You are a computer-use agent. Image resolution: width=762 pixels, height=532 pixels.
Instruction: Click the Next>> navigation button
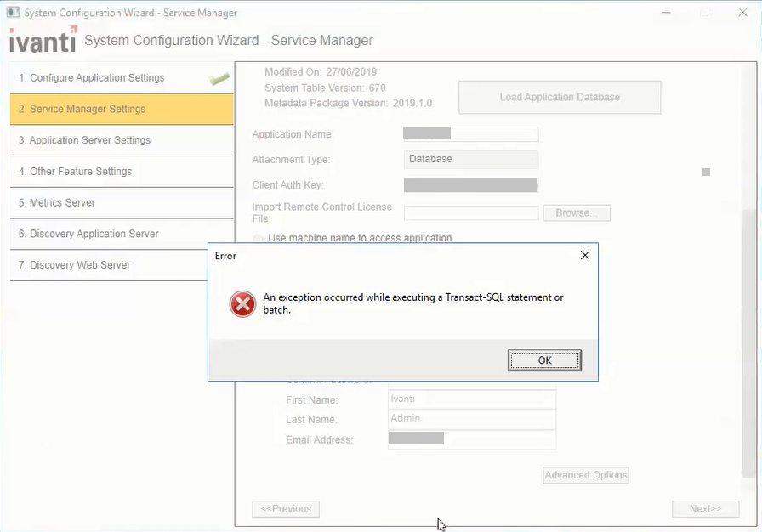704,509
